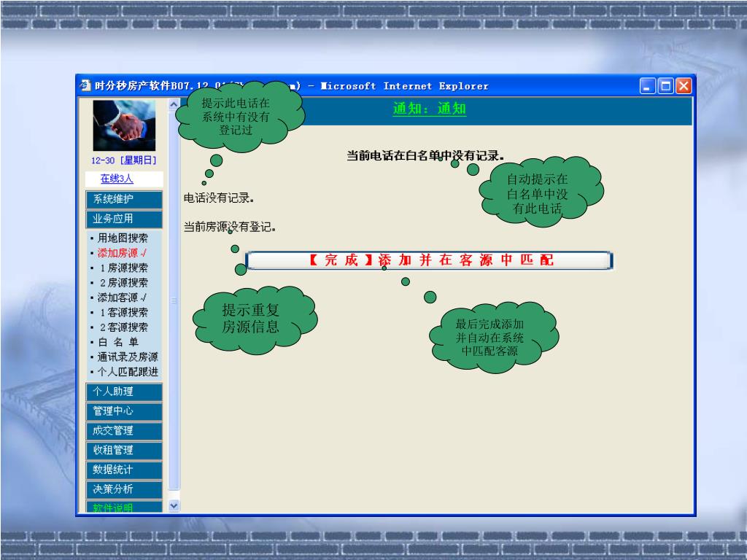Open the 业务应用 menu section
The height and width of the screenshot is (560, 747).
[x=124, y=219]
